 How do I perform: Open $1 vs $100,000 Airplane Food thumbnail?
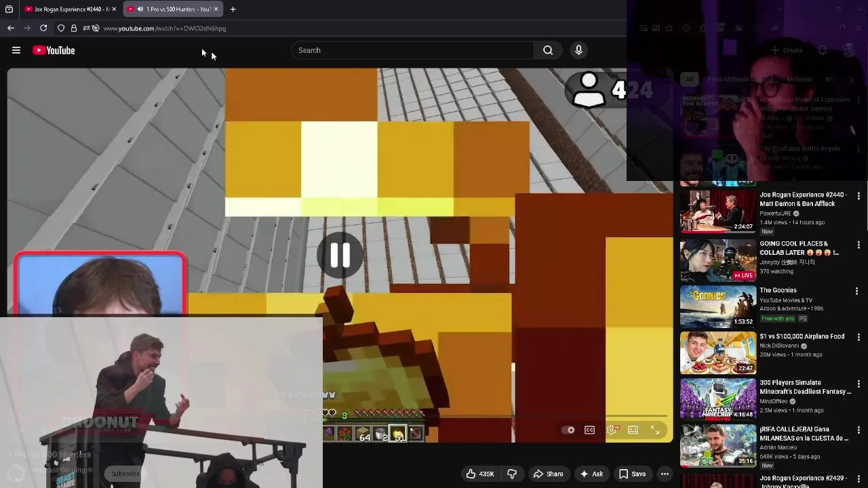717,352
